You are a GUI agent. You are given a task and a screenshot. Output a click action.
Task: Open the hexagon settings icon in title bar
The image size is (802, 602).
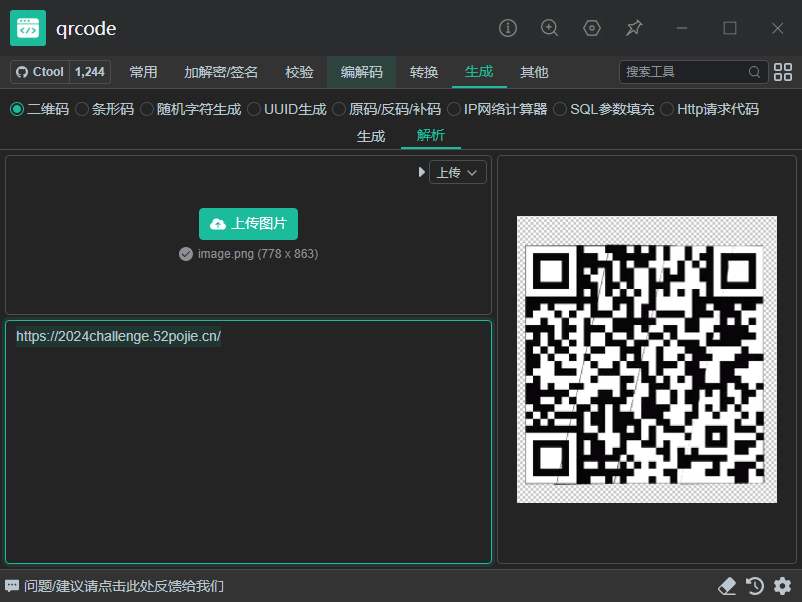(592, 28)
